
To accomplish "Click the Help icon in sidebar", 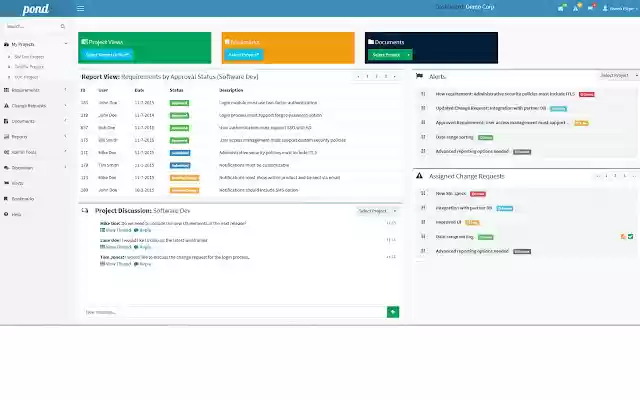I will pyautogui.click(x=6, y=214).
